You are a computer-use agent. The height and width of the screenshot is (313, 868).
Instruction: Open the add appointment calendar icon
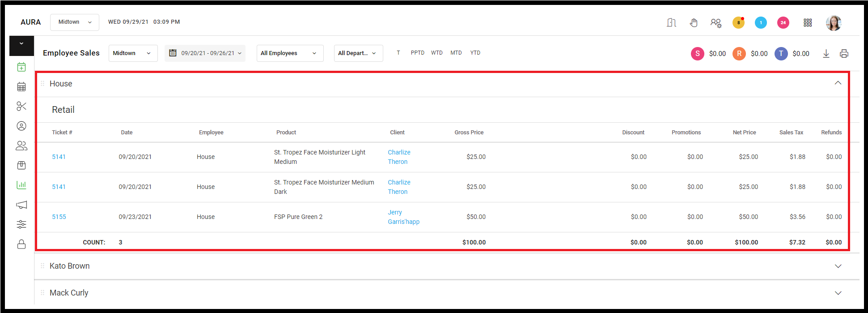(21, 67)
